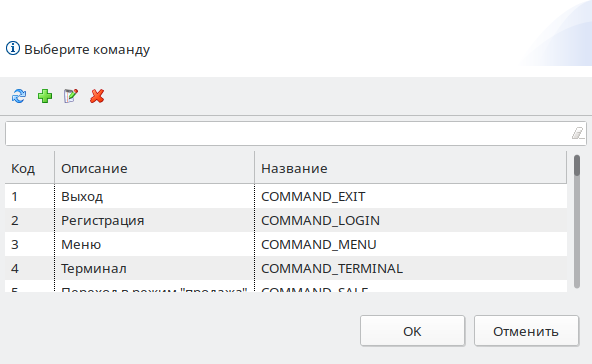Click COMMAND_LOGIN in Название column
This screenshot has height=364, width=592.
pyautogui.click(x=320, y=221)
